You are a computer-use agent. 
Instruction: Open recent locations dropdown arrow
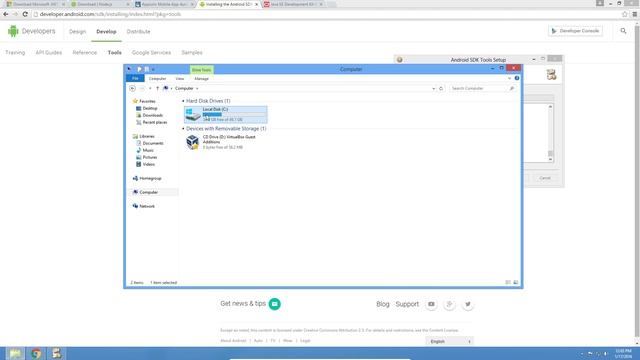pos(150,88)
